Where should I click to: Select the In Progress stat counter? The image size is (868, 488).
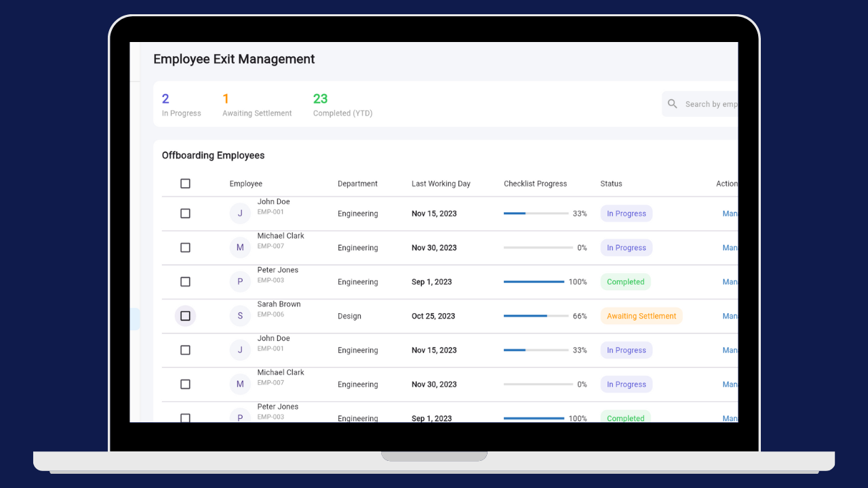(x=181, y=104)
